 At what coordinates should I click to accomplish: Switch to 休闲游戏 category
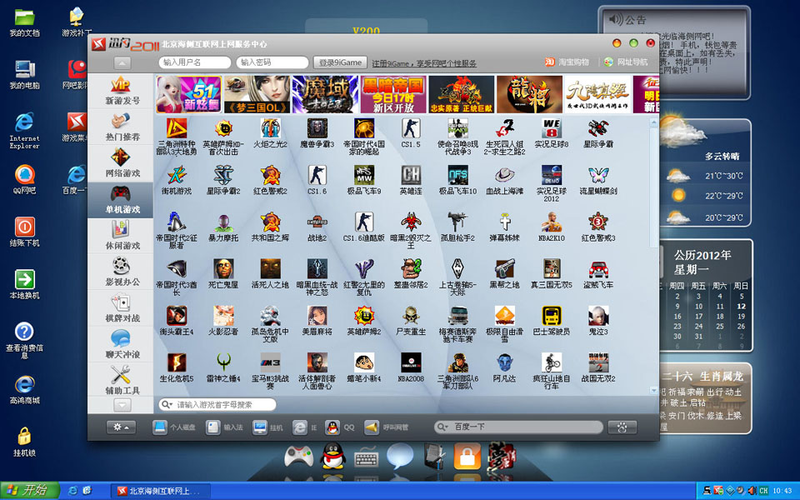pos(121,236)
